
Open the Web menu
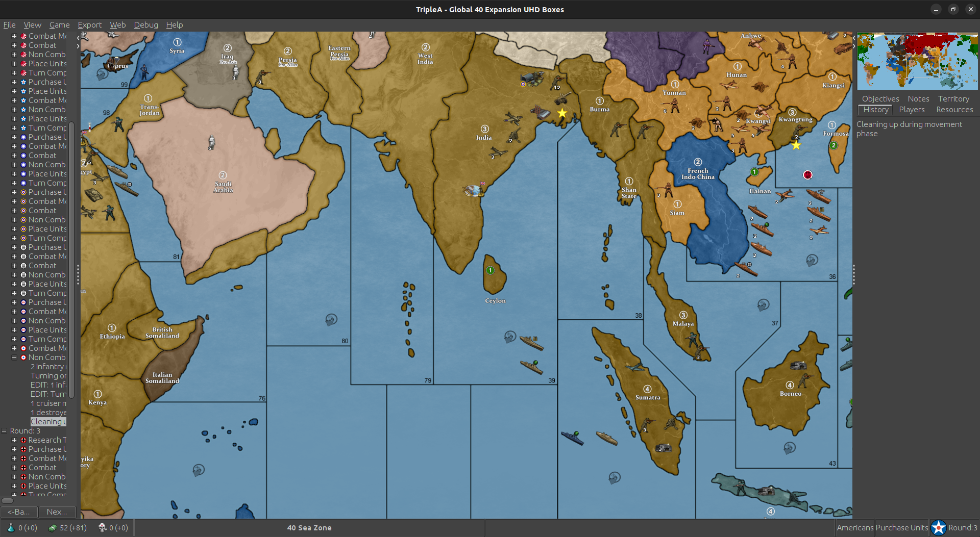tap(117, 24)
